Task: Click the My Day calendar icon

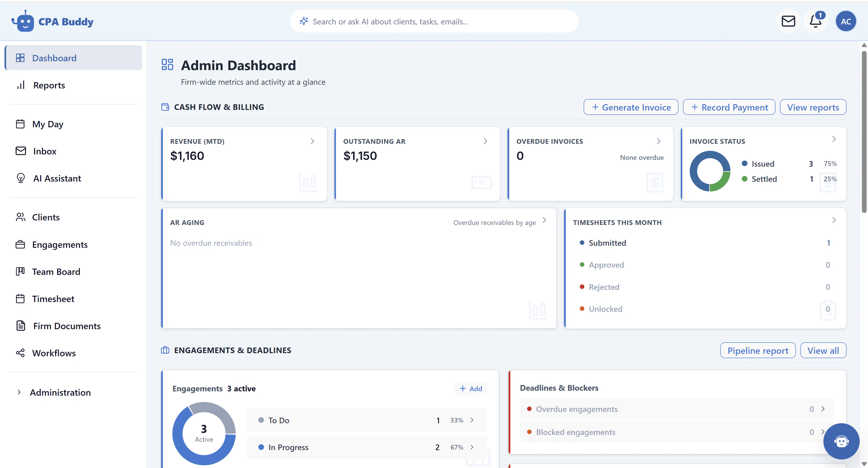Action: [x=20, y=124]
